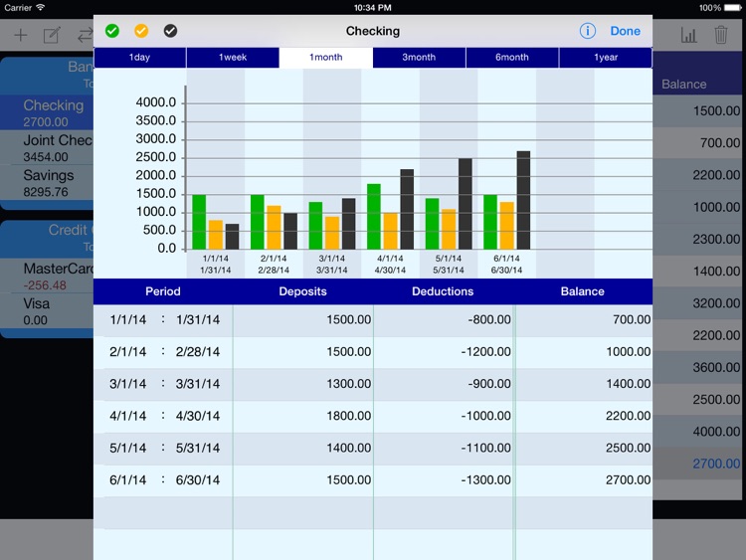Tap the transfer arrows icon in background toolbar

tap(86, 35)
